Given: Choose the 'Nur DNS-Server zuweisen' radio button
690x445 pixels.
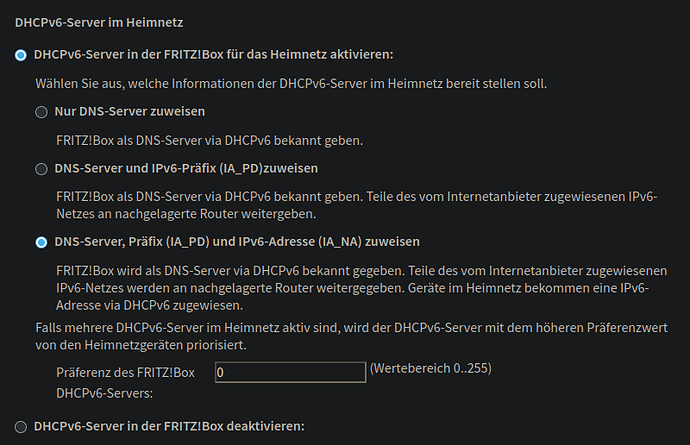Looking at the screenshot, I should [41, 112].
